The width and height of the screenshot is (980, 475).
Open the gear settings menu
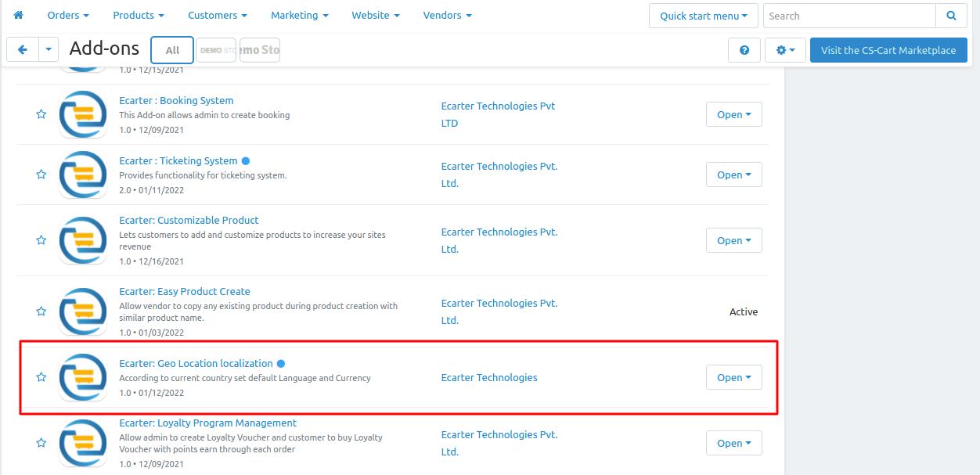pyautogui.click(x=785, y=50)
